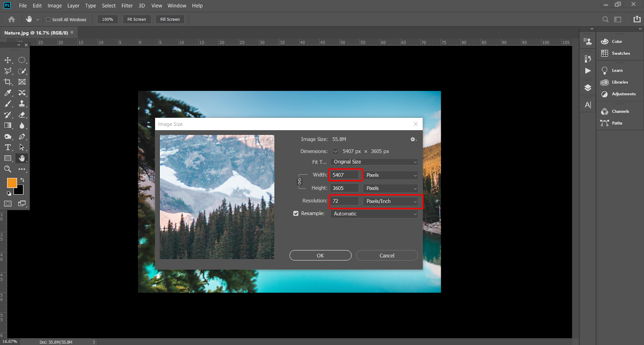
Task: Select the Dodge tool
Action: tap(8, 137)
